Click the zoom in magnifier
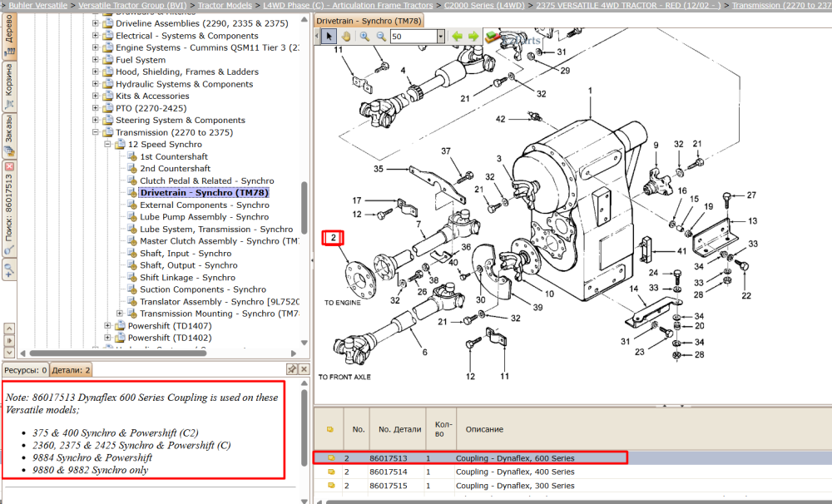 [x=364, y=36]
